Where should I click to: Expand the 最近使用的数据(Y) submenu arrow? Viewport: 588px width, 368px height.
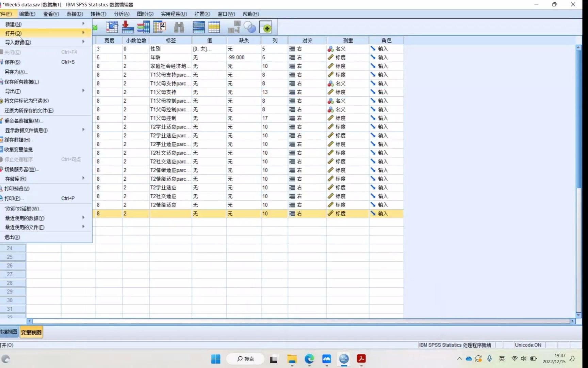click(83, 217)
